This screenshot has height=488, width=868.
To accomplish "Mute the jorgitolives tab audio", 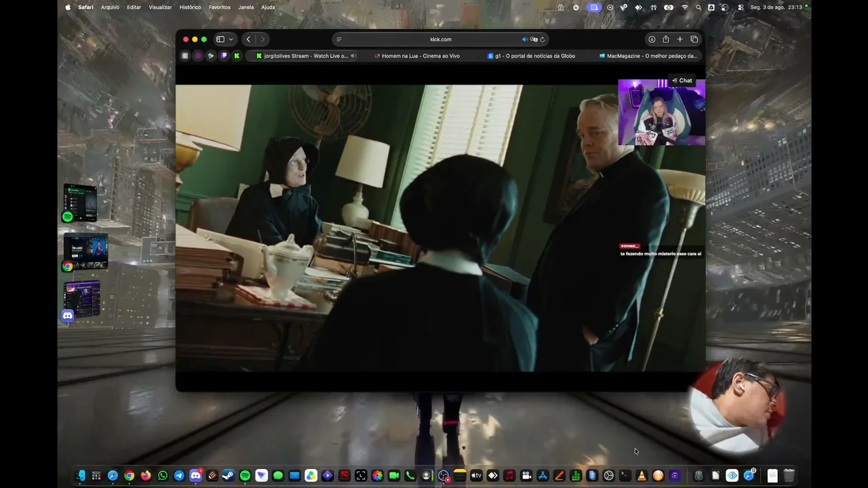I will coord(353,56).
